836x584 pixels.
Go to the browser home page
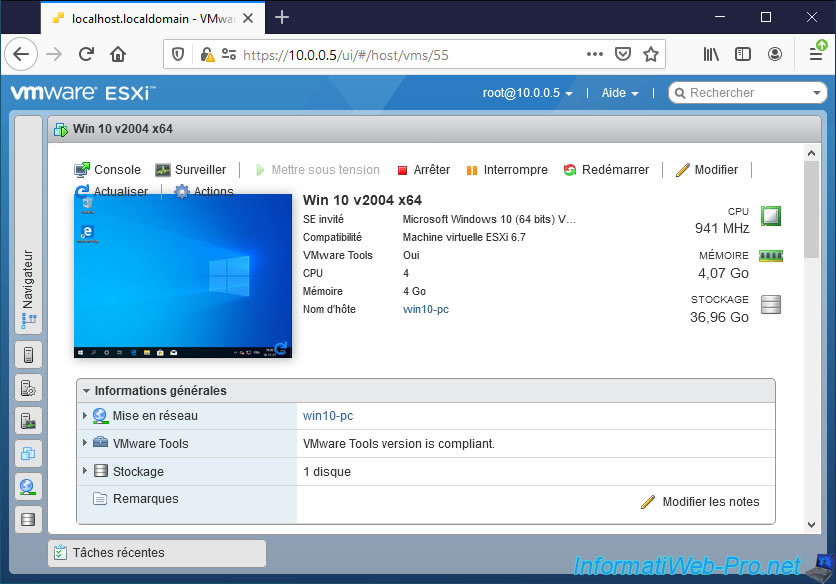[x=118, y=54]
